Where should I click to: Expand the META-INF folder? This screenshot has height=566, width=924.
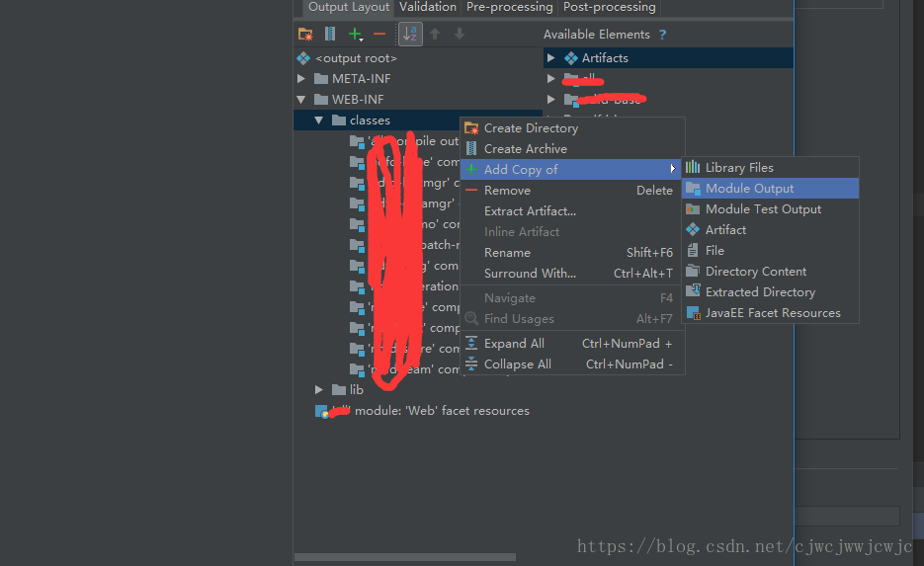pos(301,78)
